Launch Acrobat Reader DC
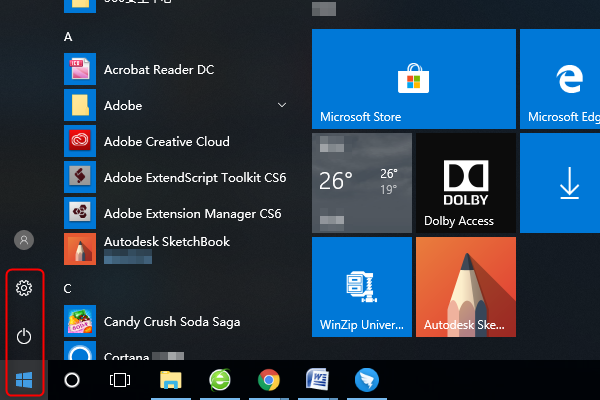Screen dimensions: 600x400 click(x=158, y=69)
